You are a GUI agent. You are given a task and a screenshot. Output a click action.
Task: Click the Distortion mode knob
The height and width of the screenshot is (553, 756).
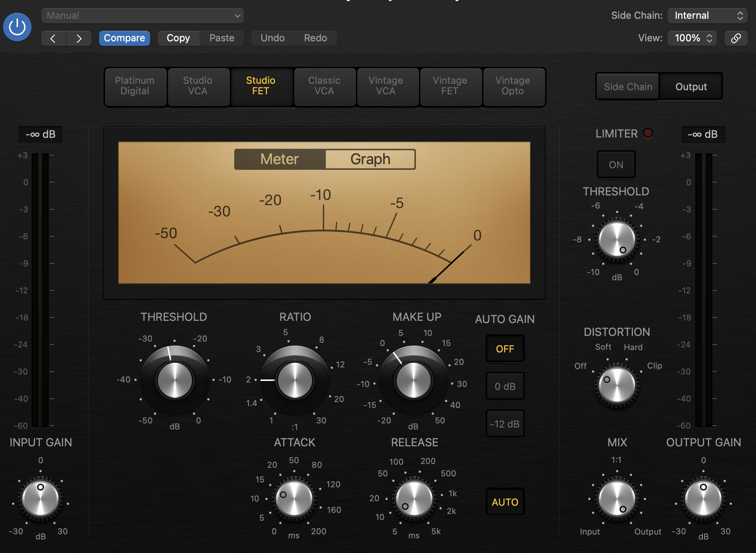[616, 385]
